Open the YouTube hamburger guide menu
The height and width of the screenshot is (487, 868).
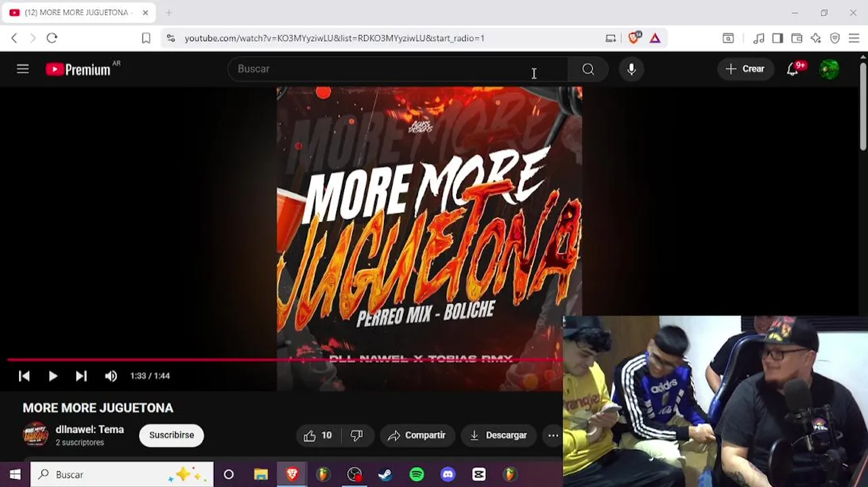coord(22,69)
